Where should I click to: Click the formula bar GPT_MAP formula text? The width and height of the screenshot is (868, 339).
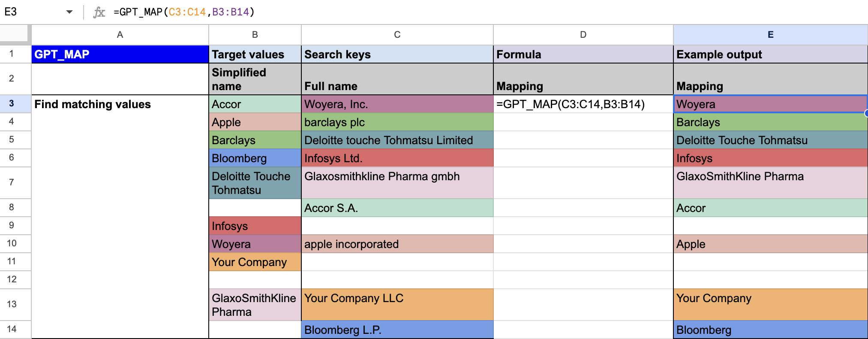click(x=184, y=12)
